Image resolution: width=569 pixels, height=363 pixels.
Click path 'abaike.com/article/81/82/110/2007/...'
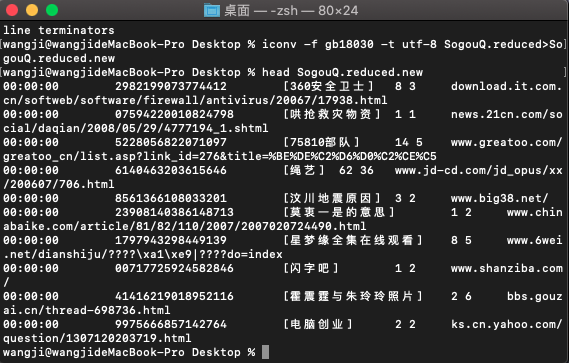point(185,227)
